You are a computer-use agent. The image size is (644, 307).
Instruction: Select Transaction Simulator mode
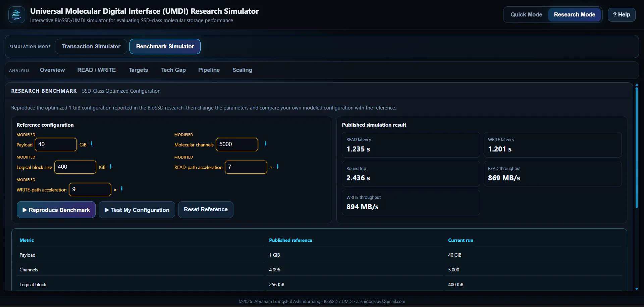click(x=91, y=46)
